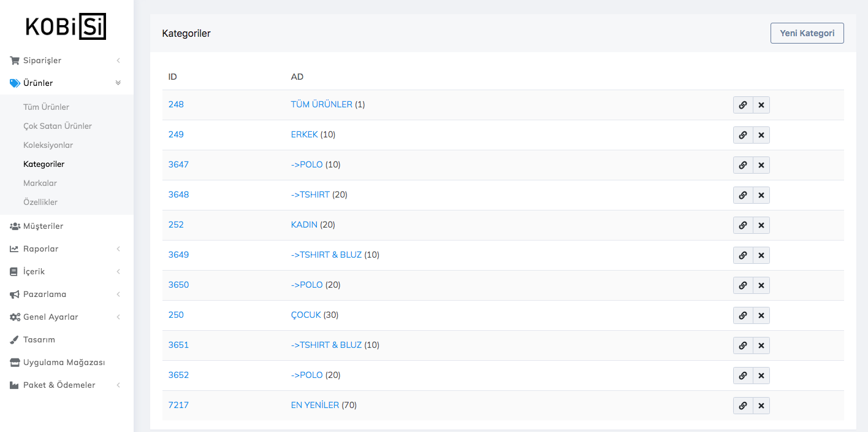868x432 pixels.
Task: Go to the Markalar submenu item
Action: [40, 183]
